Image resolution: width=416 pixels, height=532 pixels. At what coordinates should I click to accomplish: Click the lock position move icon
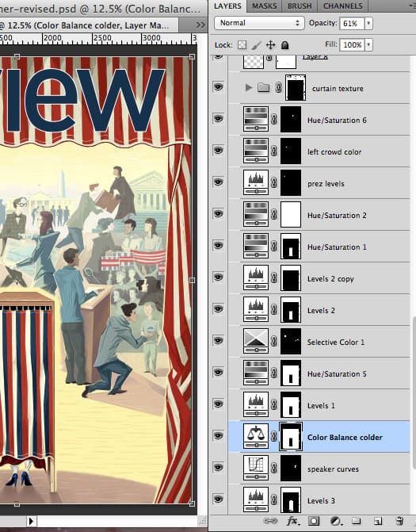[270, 44]
